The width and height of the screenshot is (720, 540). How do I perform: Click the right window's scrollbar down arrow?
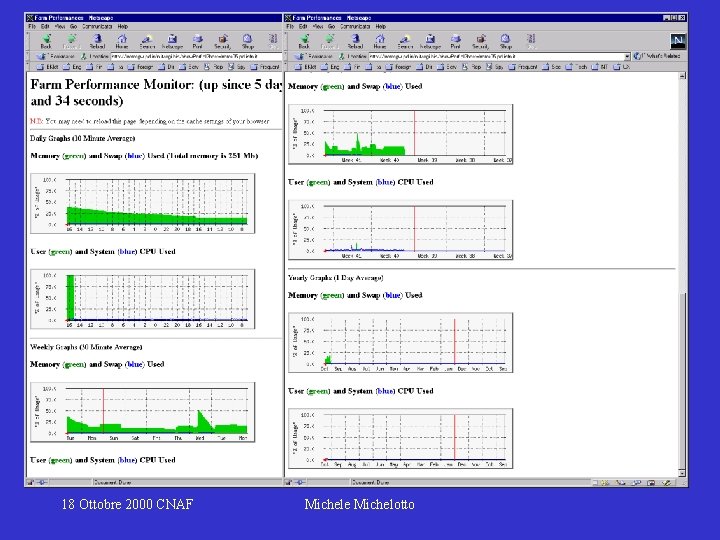click(x=682, y=472)
